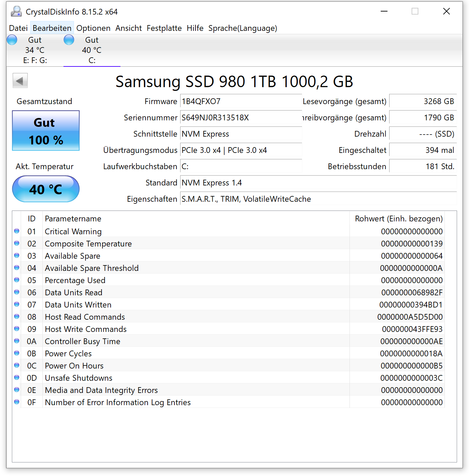Click the status dot for Controller Busy Time
Image resolution: width=473 pixels, height=476 pixels.
(17, 341)
